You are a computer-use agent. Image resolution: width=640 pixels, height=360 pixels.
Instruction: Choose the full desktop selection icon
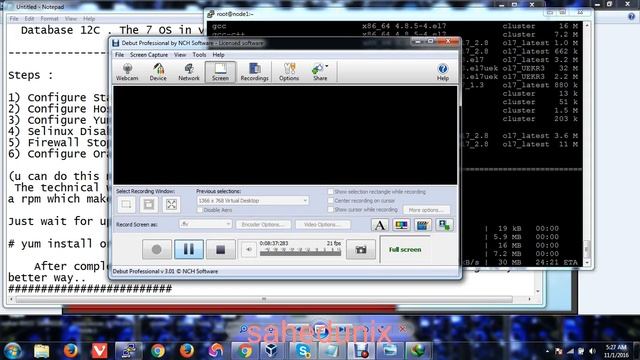click(x=171, y=204)
